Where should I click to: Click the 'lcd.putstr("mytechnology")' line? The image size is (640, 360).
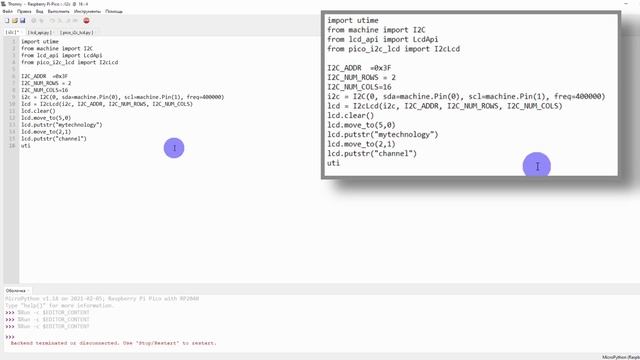[x=62, y=125]
